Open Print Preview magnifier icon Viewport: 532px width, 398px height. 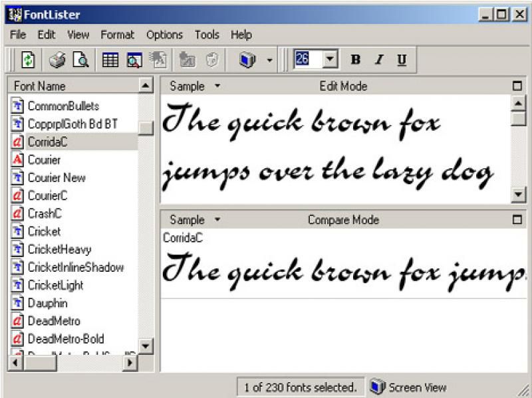pyautogui.click(x=80, y=60)
